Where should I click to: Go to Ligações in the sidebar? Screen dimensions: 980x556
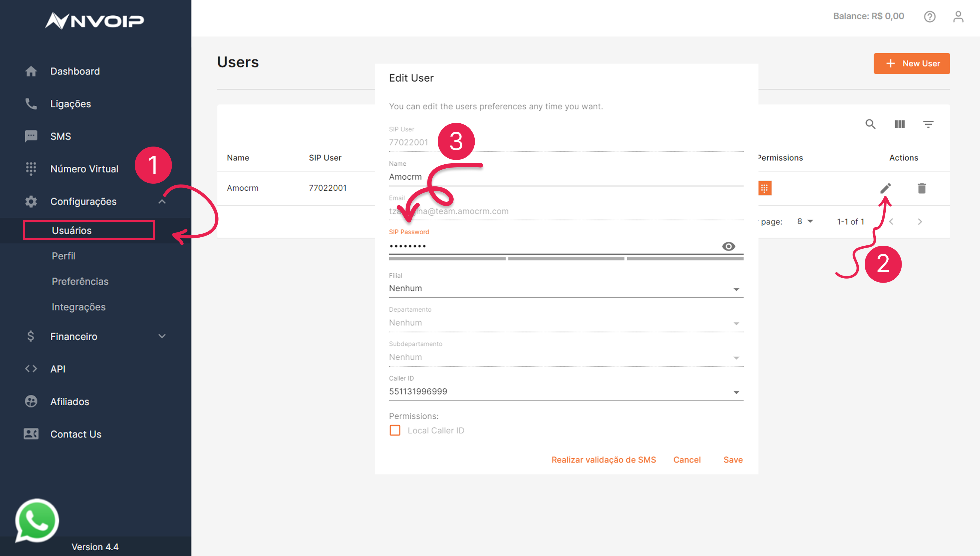pyautogui.click(x=71, y=104)
